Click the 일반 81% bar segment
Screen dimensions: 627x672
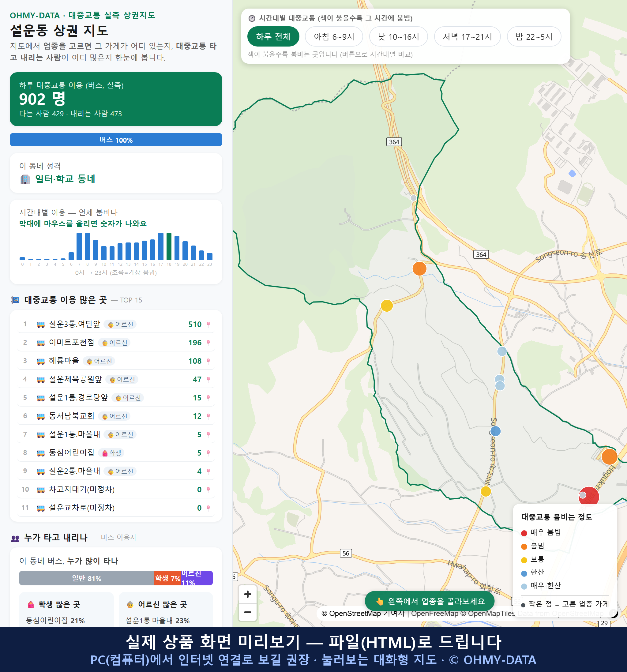pos(87,578)
